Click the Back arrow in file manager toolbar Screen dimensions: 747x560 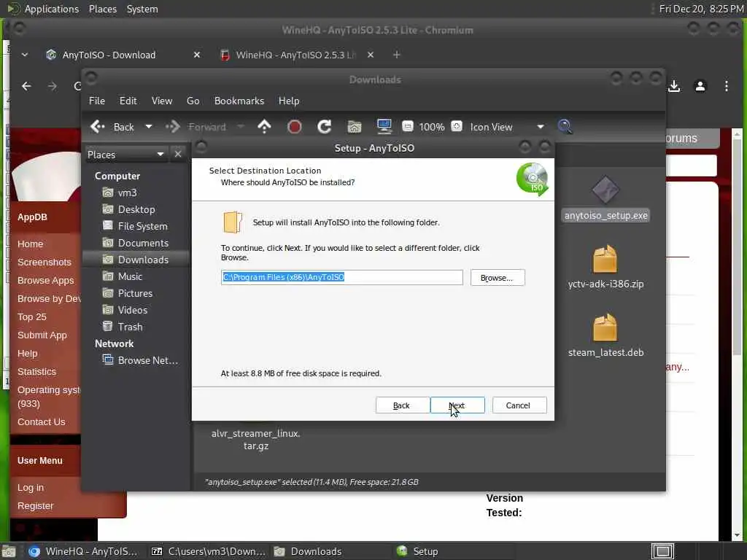(x=98, y=127)
